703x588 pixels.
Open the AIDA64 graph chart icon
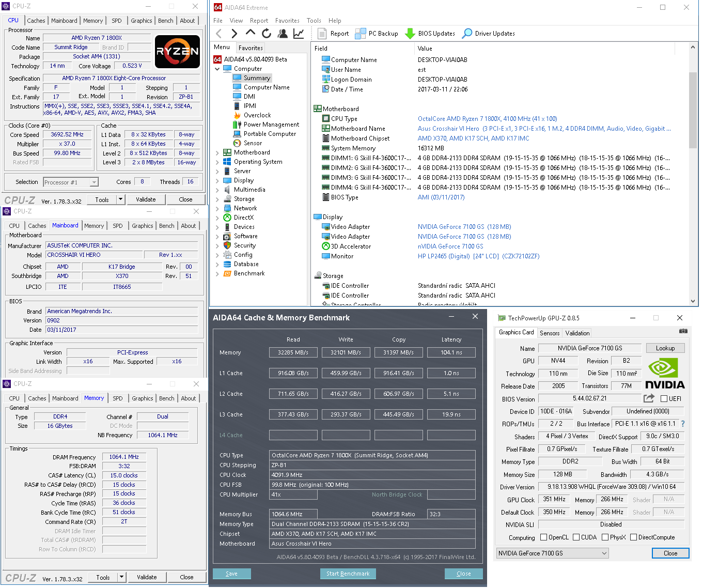[x=299, y=34]
